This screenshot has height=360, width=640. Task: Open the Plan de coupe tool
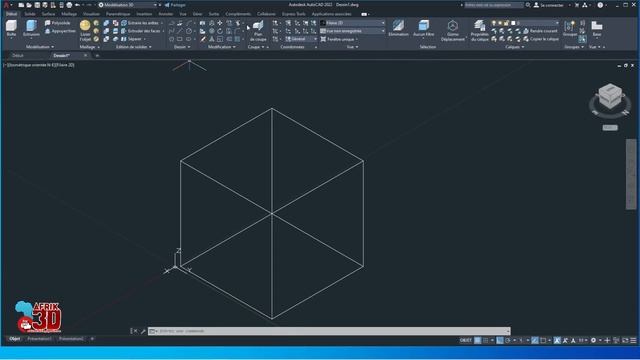click(x=258, y=31)
